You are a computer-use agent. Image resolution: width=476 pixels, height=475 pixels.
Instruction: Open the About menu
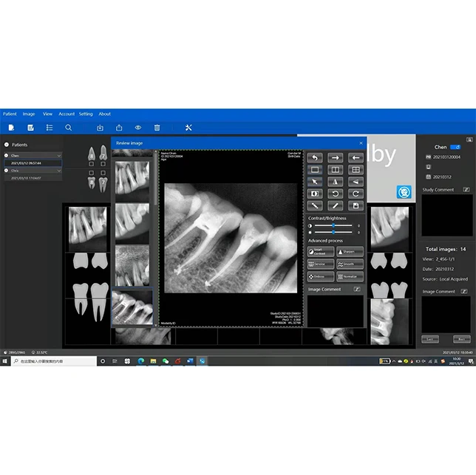pos(105,114)
